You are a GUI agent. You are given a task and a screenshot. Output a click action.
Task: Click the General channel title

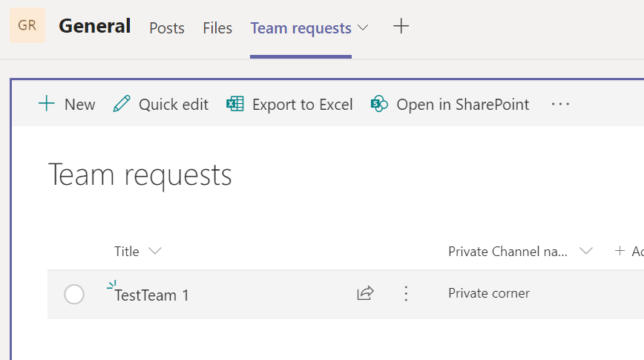click(x=95, y=27)
